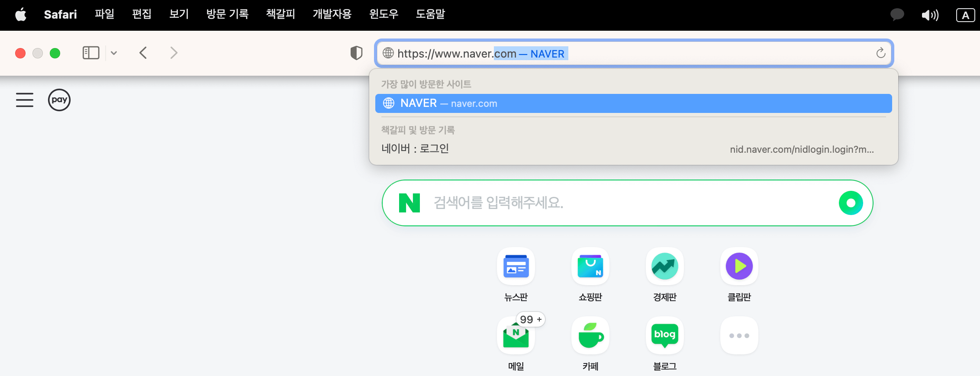
Task: Open the 메일 icon
Action: [516, 336]
